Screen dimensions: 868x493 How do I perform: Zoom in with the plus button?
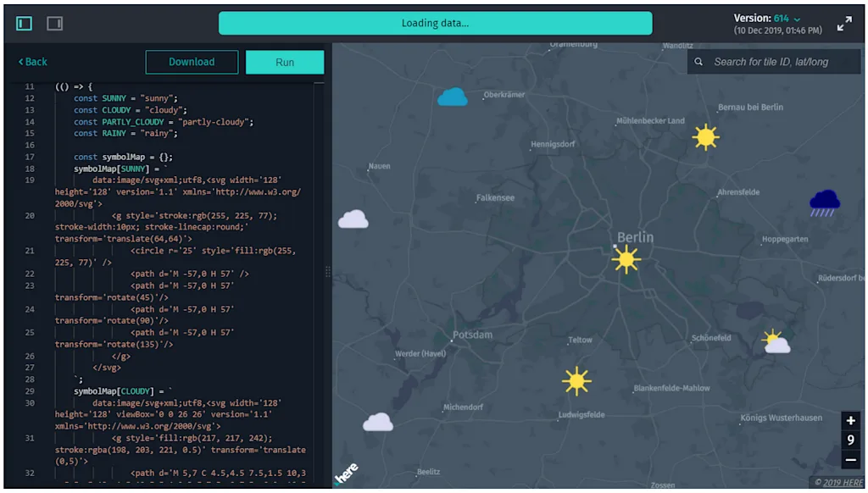click(850, 420)
